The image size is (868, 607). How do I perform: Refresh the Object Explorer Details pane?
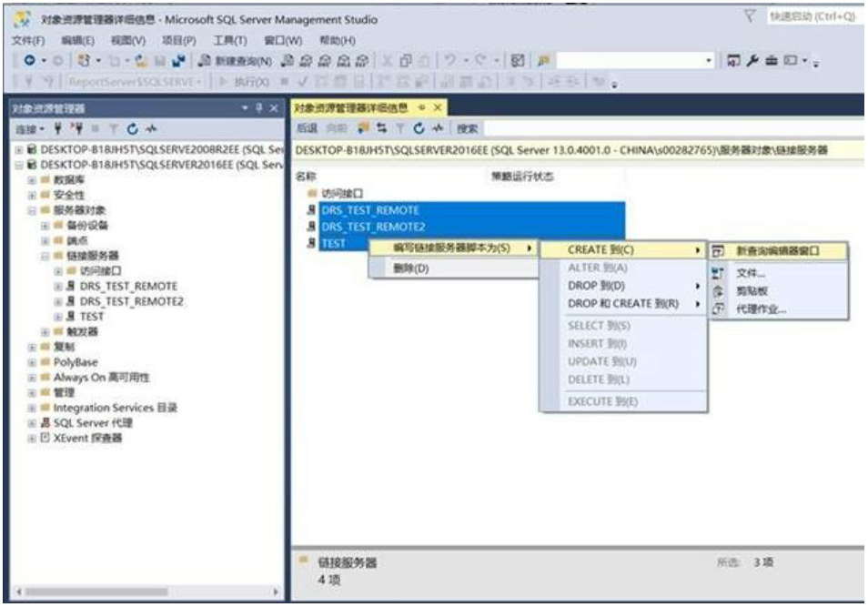tap(419, 128)
